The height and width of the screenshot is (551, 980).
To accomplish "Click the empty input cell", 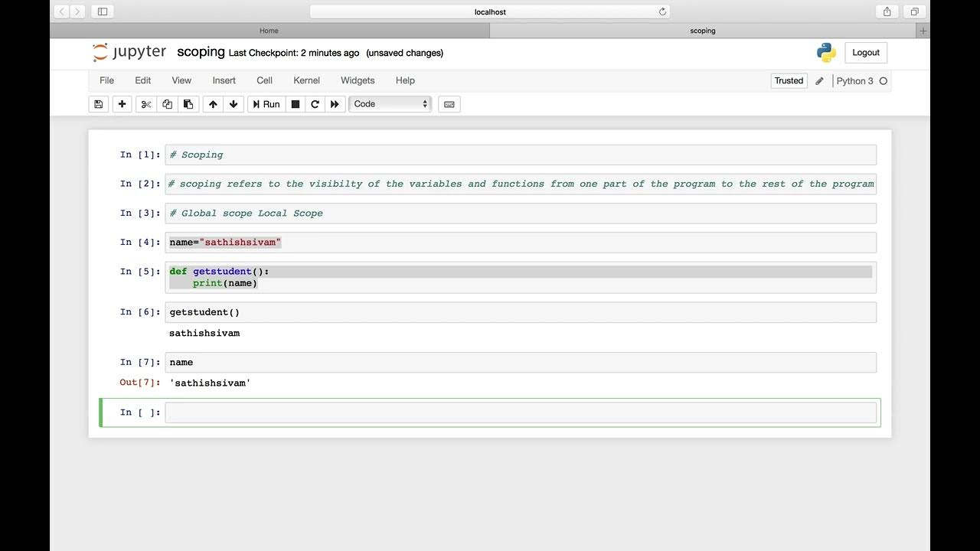I will pos(521,412).
